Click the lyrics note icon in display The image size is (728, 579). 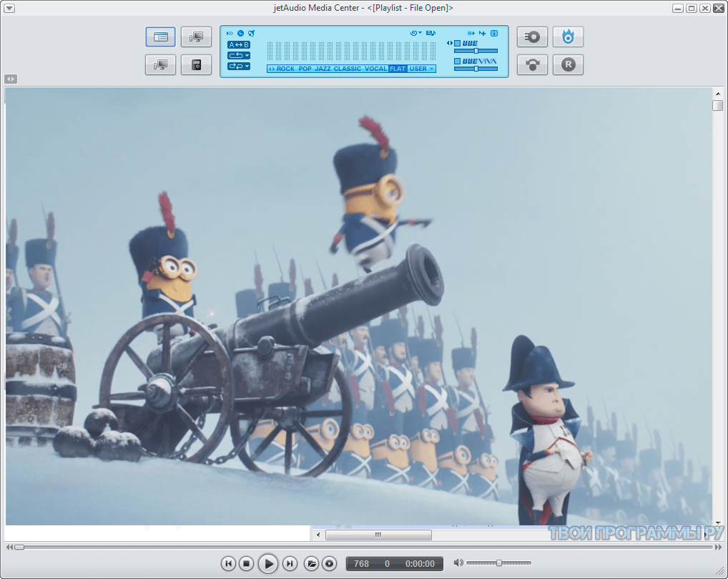click(x=431, y=33)
